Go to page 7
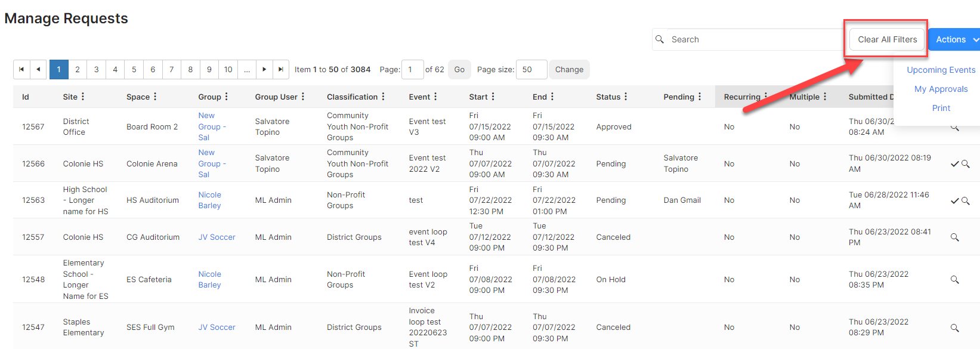 click(172, 69)
